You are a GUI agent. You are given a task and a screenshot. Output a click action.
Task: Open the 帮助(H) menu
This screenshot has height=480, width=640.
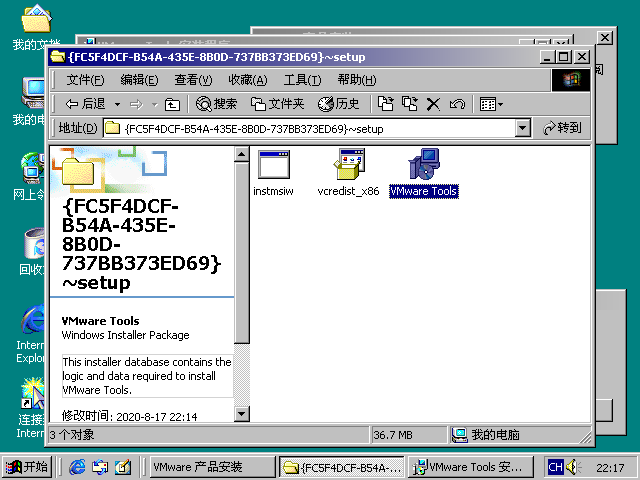click(x=357, y=80)
